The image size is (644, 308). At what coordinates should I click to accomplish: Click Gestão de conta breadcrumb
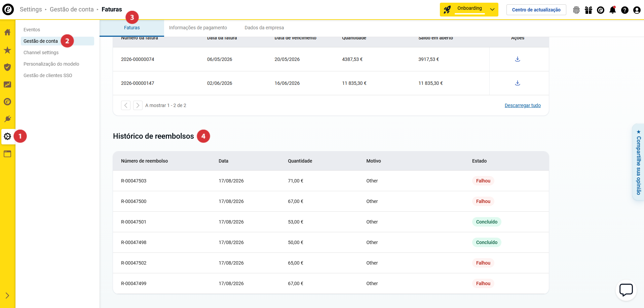coord(72,9)
